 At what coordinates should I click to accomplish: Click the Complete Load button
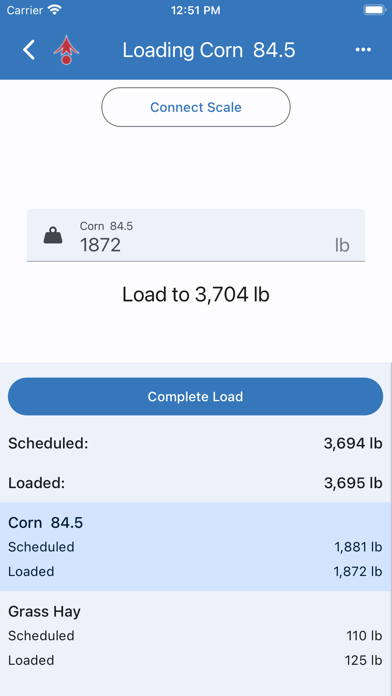click(x=195, y=396)
